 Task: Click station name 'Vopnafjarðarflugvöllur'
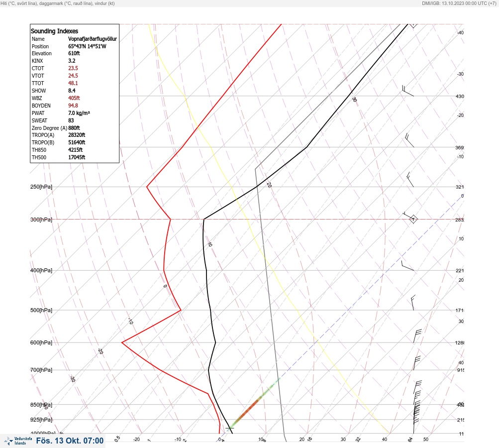coord(93,39)
